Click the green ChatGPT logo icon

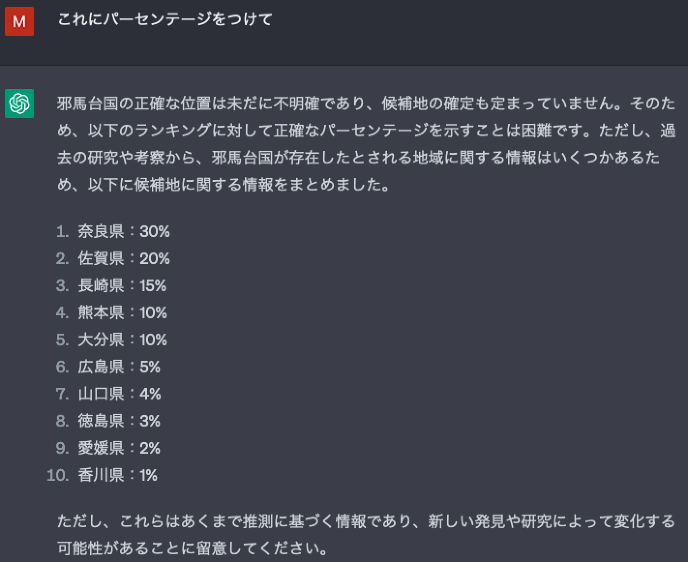point(19,103)
